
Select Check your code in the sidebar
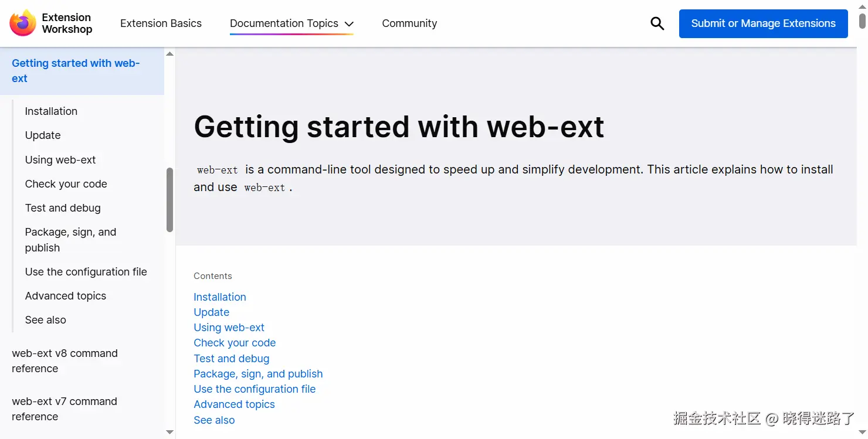(x=66, y=184)
